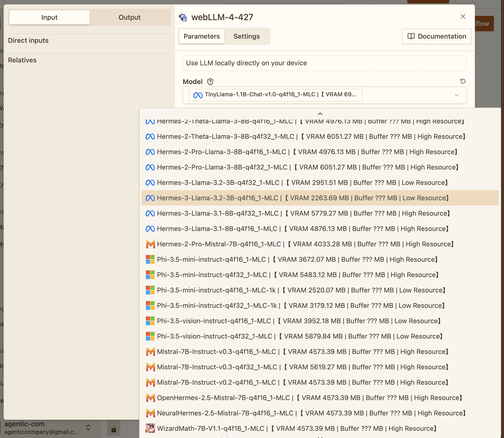504x438 pixels.
Task: Click the Relatives section
Action: coord(22,60)
